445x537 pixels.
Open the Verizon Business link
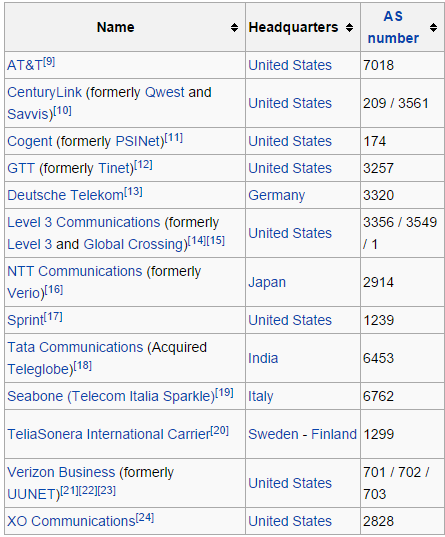61,472
